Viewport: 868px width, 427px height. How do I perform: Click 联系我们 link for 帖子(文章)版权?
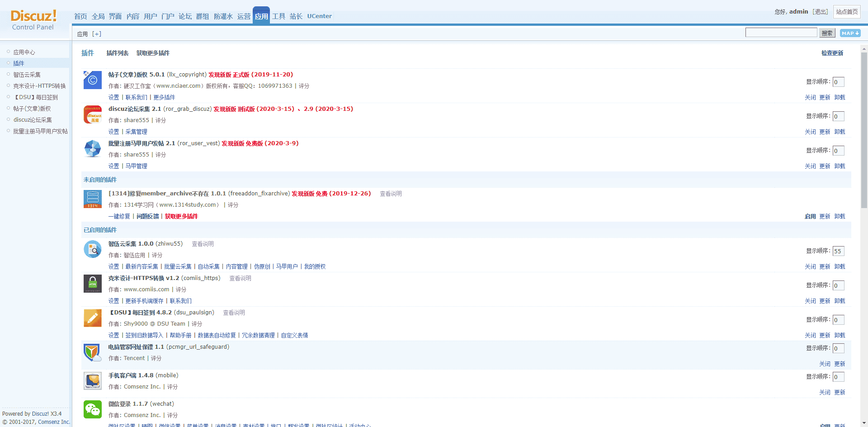(x=136, y=98)
